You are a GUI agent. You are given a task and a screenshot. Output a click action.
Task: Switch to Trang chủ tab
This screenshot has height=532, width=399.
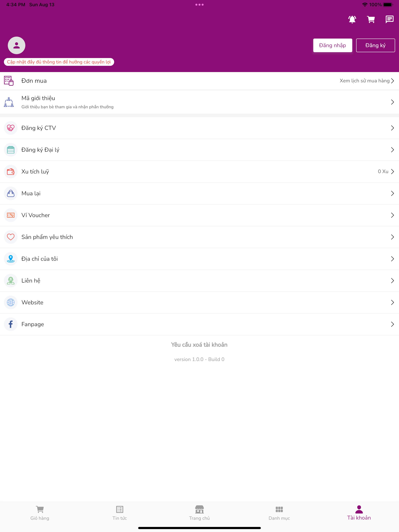click(x=199, y=513)
